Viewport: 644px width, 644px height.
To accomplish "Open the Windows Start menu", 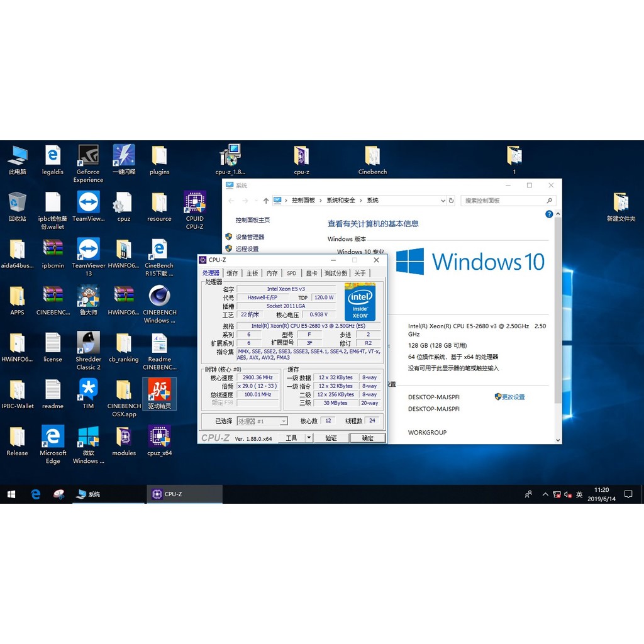I will pyautogui.click(x=11, y=494).
